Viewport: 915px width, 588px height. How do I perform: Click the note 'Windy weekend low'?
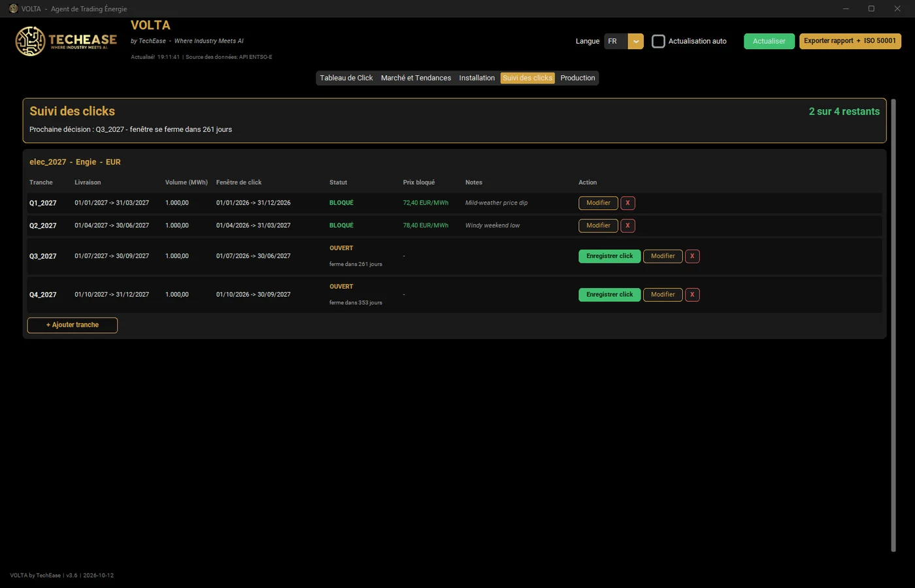click(x=492, y=225)
